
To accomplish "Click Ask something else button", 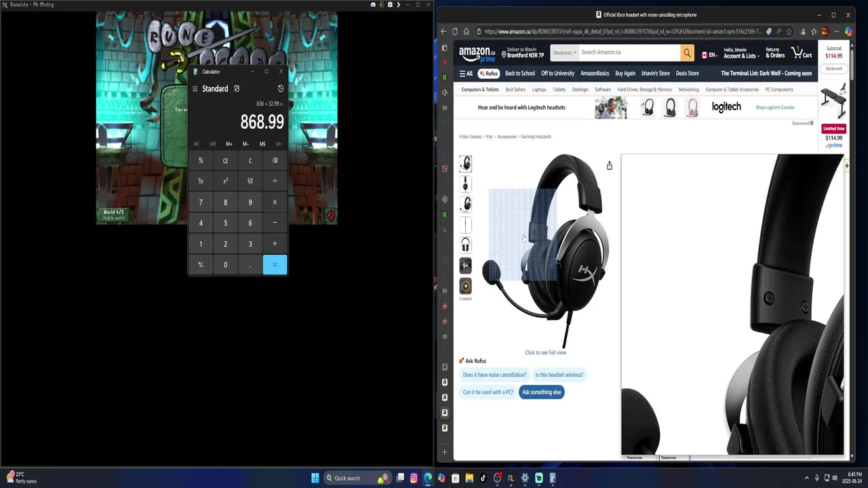I will 542,392.
